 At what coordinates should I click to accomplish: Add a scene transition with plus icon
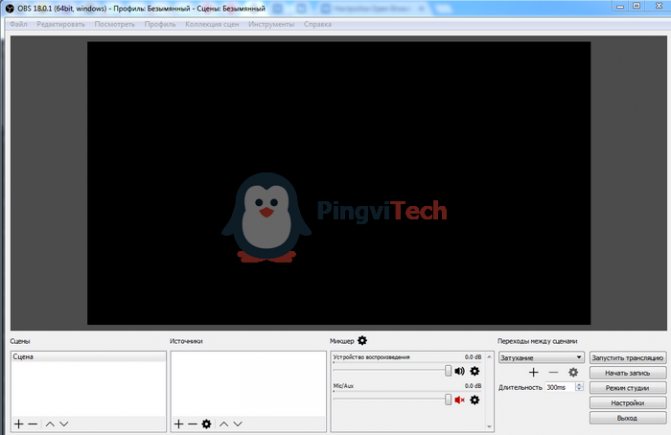(x=533, y=373)
